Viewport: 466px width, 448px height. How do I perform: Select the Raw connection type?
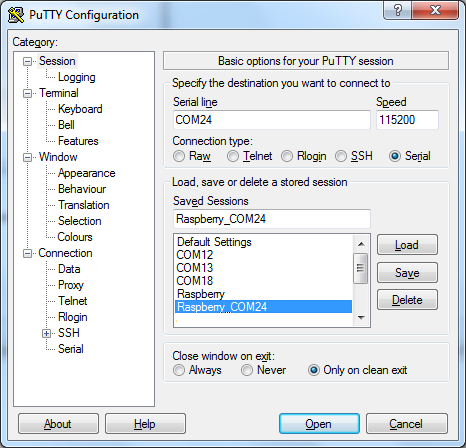[179, 156]
